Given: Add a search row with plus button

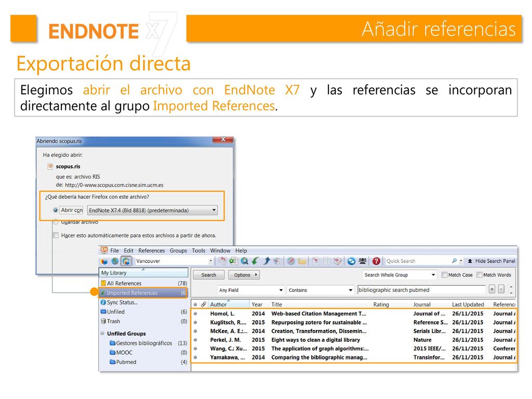Looking at the screenshot, I should 492,289.
